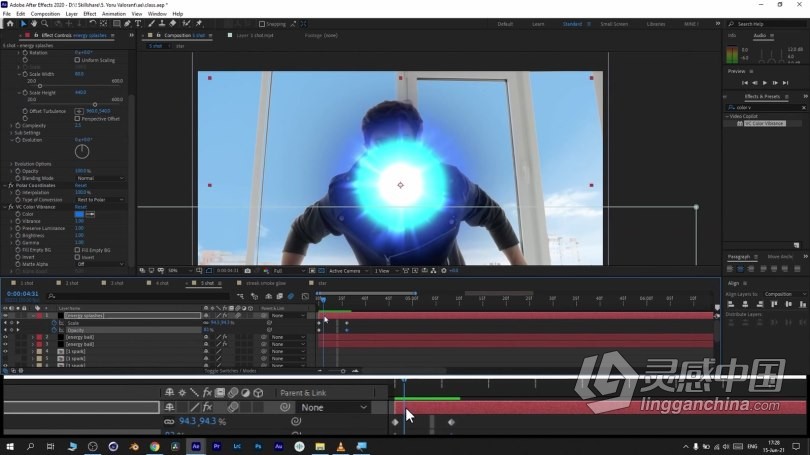810x455 pixels.
Task: Open the Animation menu
Action: [x=114, y=14]
